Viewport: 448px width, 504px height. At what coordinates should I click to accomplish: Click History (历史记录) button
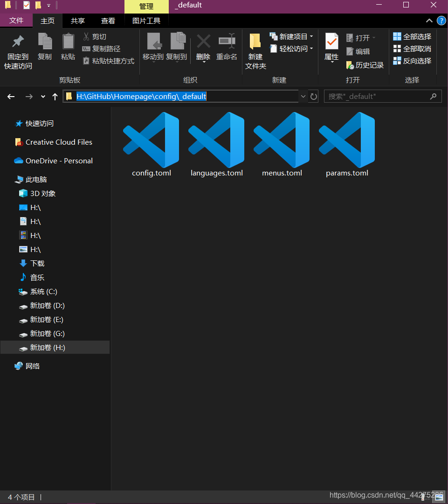[365, 65]
